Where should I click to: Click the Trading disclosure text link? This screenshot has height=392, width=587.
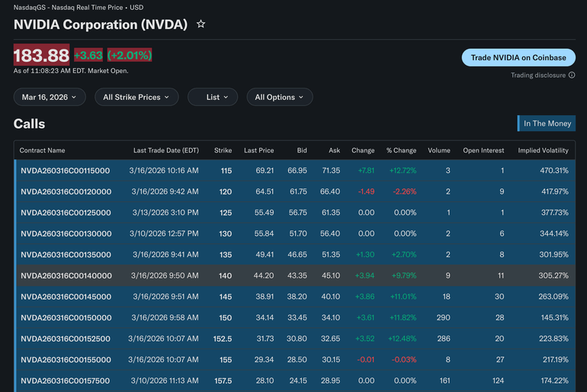coord(538,76)
